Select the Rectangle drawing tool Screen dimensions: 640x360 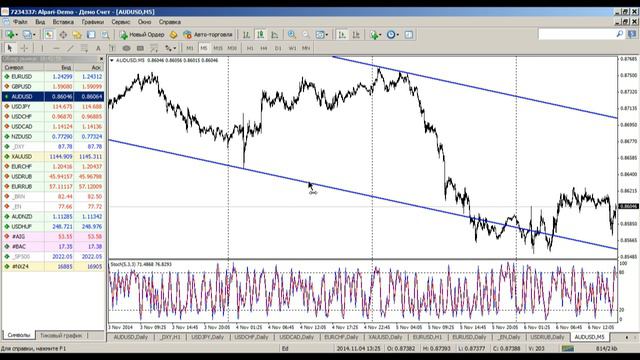(140, 48)
